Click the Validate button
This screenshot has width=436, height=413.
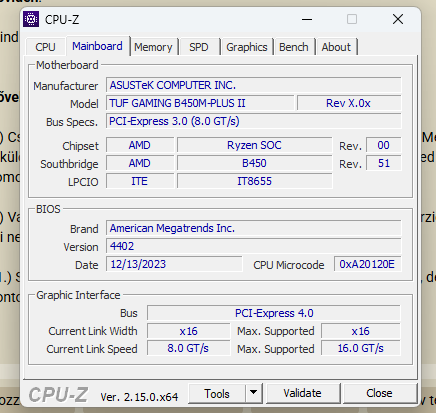point(303,393)
